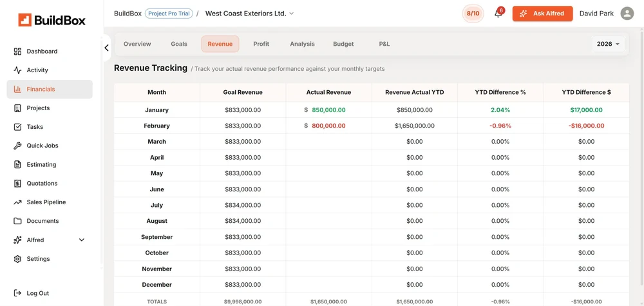Click the $17,000.00 YTD difference cell
Viewport: 644px width, 306px height.
[x=586, y=110]
